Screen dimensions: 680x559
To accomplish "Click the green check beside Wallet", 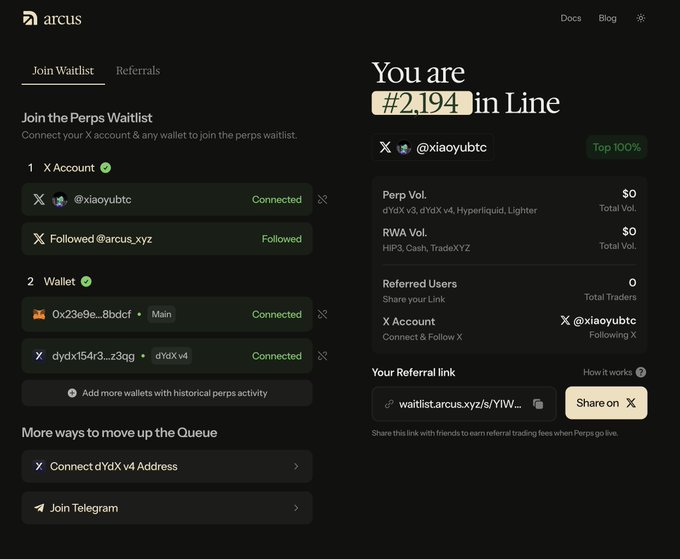I will (x=86, y=282).
